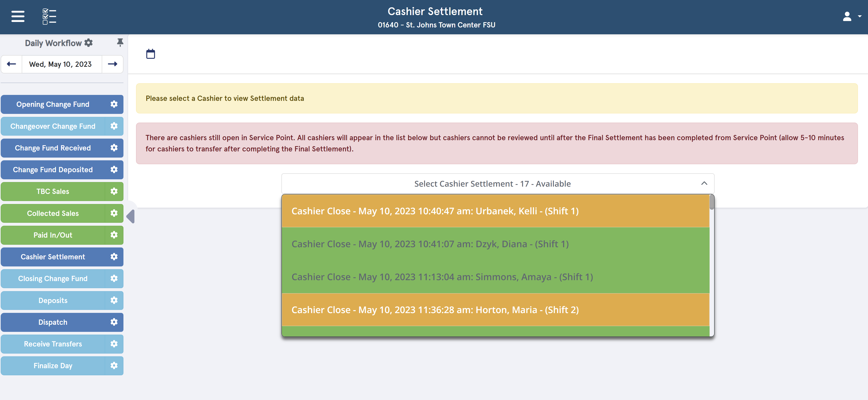This screenshot has height=400, width=868.
Task: Click the open cashiers warning message
Action: point(497,143)
